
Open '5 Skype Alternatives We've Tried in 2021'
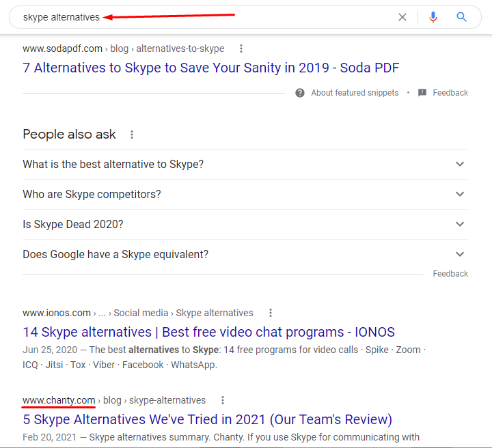coord(208,419)
